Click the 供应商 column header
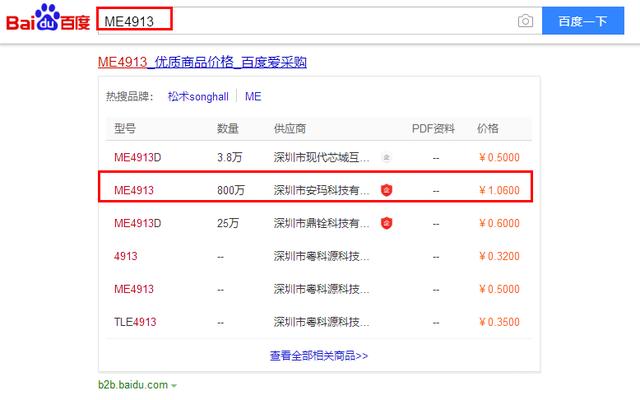 coord(290,129)
